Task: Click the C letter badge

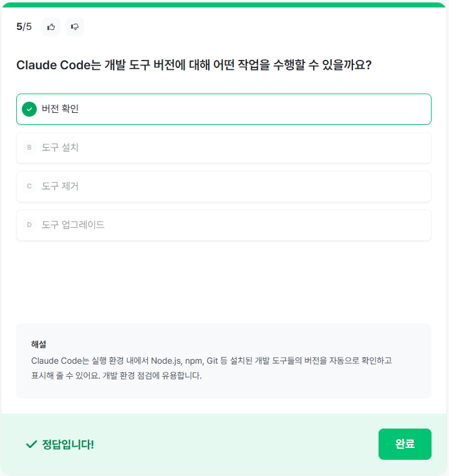Action: pyautogui.click(x=29, y=187)
